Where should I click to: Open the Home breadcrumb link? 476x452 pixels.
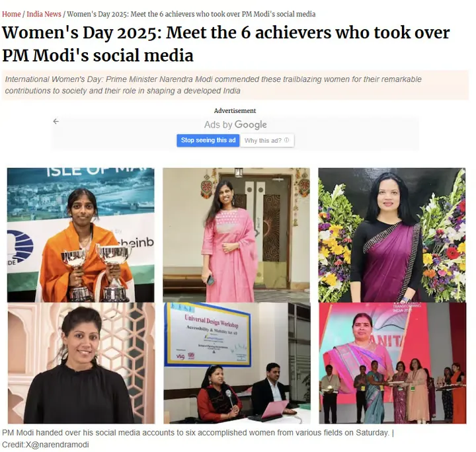pyautogui.click(x=11, y=14)
